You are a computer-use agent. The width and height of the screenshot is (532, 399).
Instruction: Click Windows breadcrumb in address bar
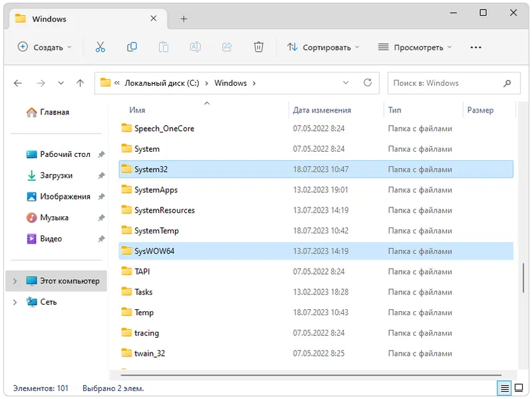(x=230, y=83)
